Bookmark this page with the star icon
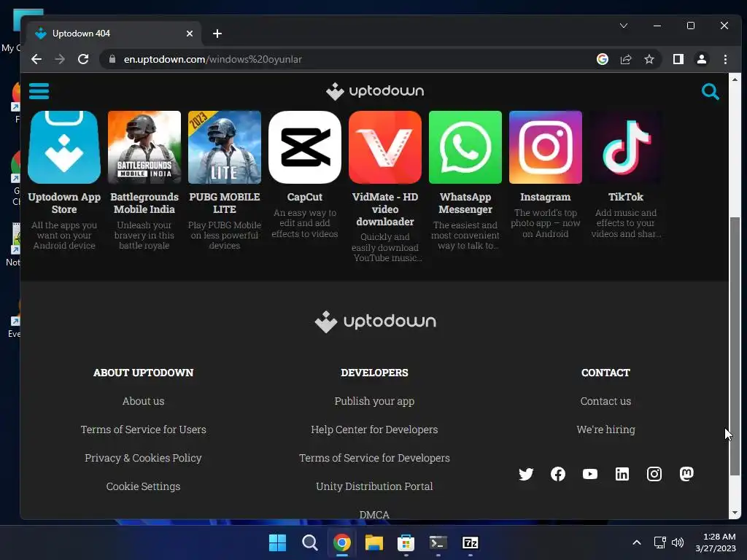This screenshot has width=747, height=560. tap(649, 59)
